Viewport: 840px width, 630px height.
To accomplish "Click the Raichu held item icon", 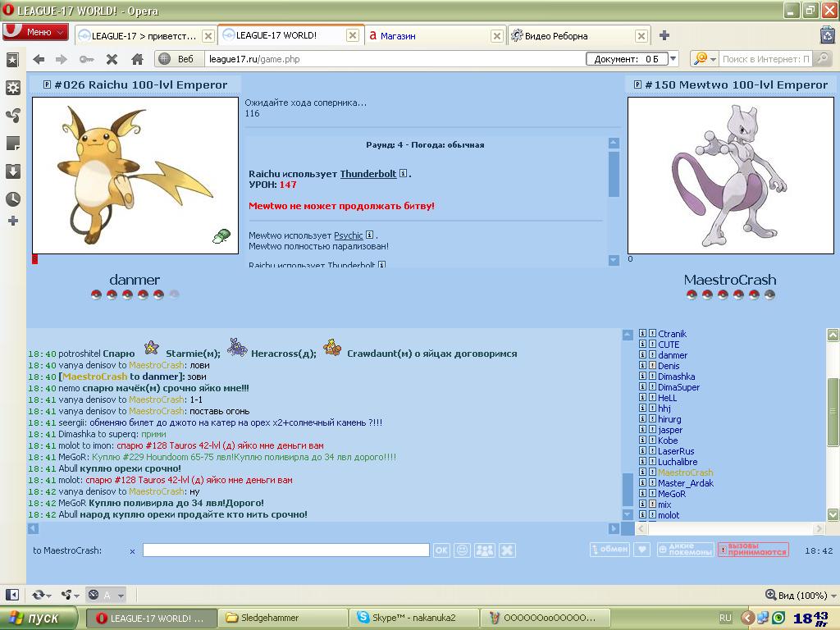I will click(221, 235).
